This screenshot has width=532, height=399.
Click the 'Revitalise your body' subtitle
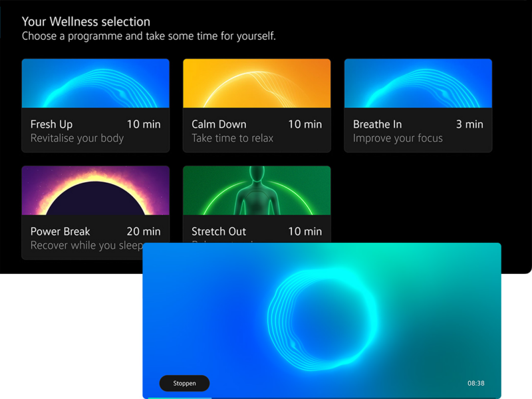point(77,138)
